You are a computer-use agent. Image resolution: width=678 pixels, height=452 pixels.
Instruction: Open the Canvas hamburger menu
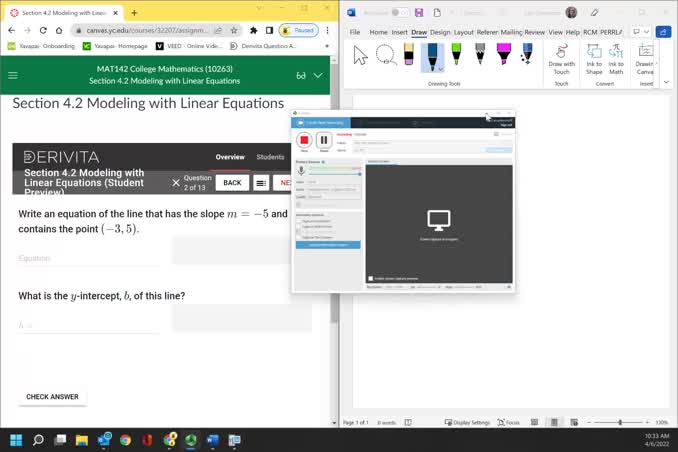[13, 75]
